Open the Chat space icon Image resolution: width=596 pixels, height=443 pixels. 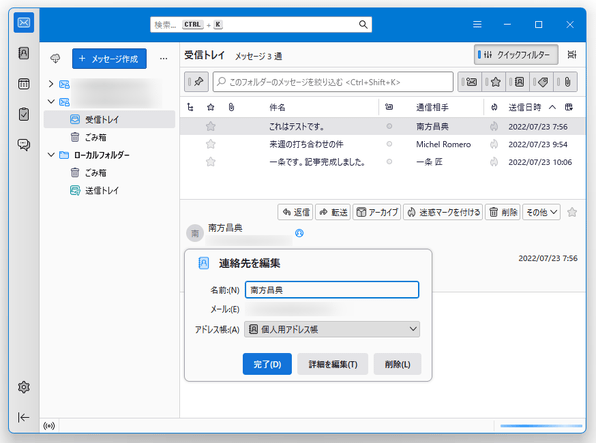(x=24, y=144)
